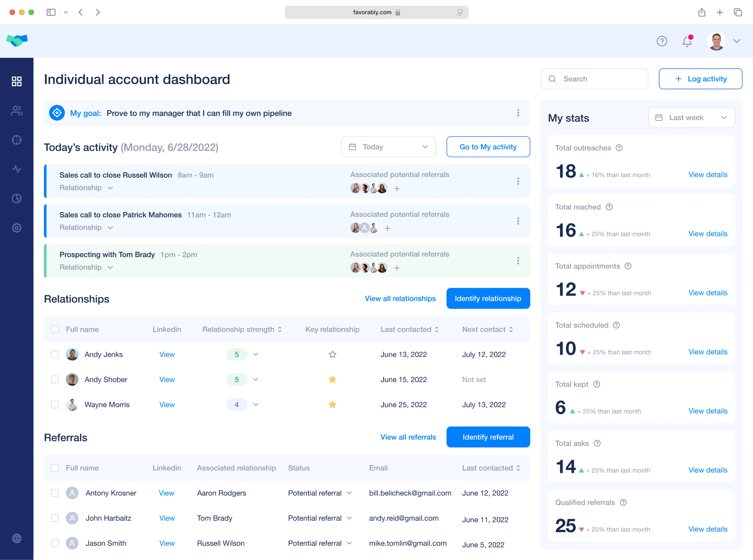Open the settings gear in sidebar
The image size is (753, 560).
[17, 228]
